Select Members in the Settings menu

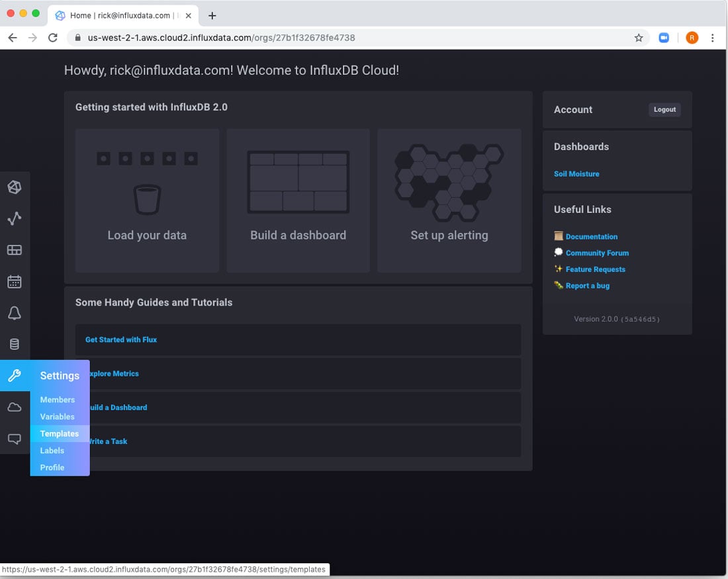click(x=57, y=400)
